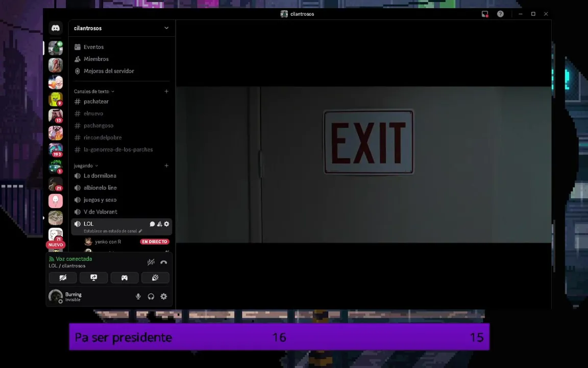Turn on camera in voice panel
This screenshot has width=588, height=368.
point(63,278)
